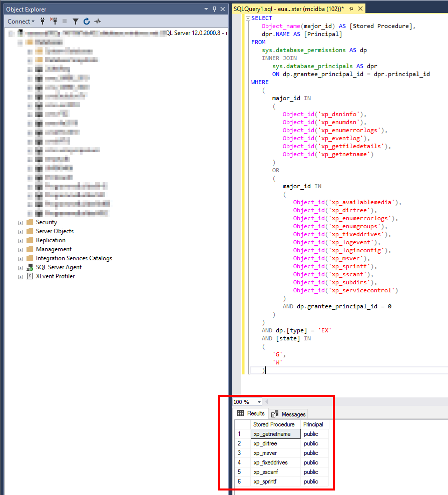
Task: Refresh the Object Explorer tree
Action: pyautogui.click(x=87, y=22)
